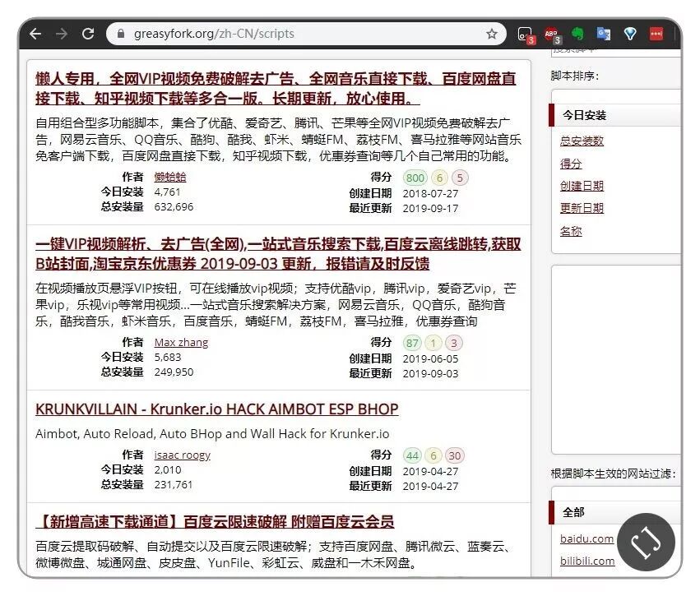Viewport: 700px width, 596px height.
Task: Open the ABP ad blocker extension icon
Action: (552, 35)
